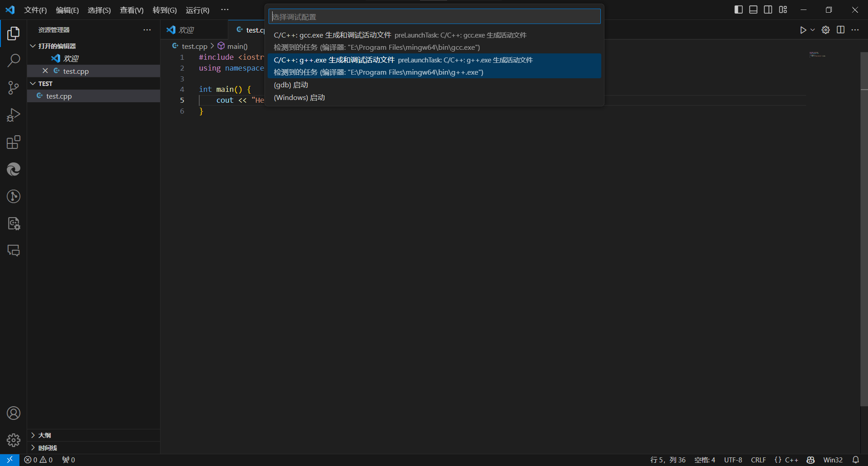This screenshot has height=466, width=868.
Task: Open the Source Control view
Action: (14, 88)
